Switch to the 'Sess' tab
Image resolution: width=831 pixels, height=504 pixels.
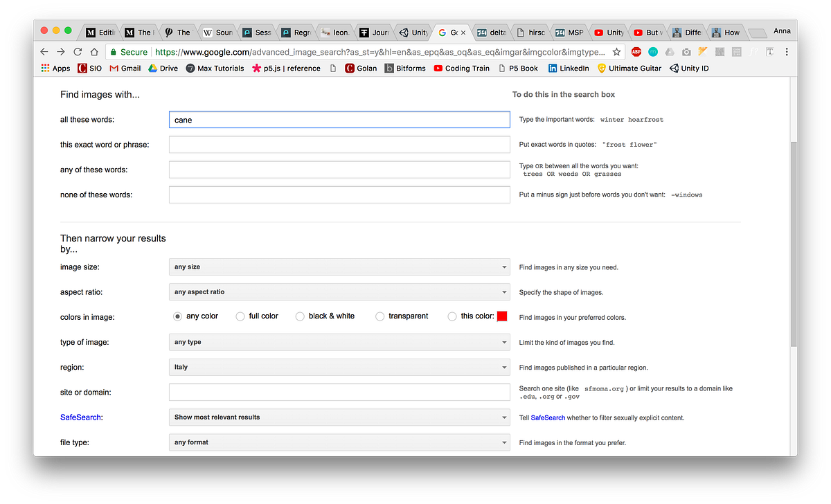pyautogui.click(x=256, y=32)
